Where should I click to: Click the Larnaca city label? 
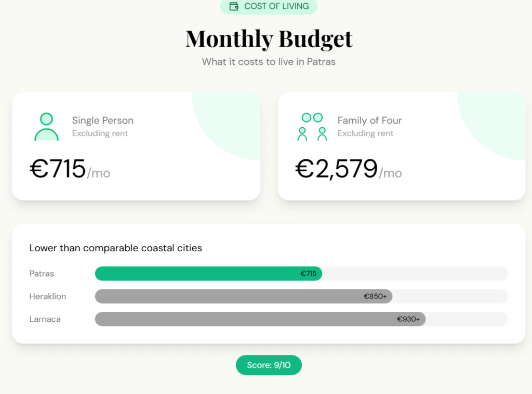click(45, 319)
